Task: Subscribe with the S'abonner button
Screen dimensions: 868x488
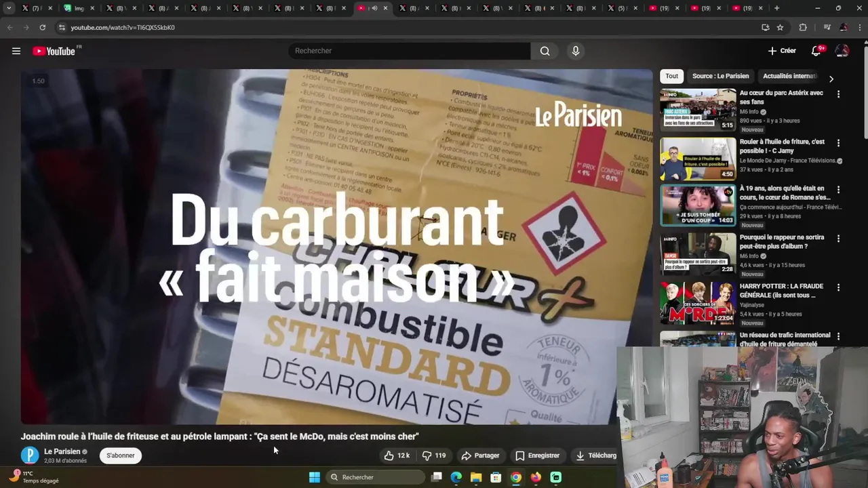Action: (x=120, y=455)
